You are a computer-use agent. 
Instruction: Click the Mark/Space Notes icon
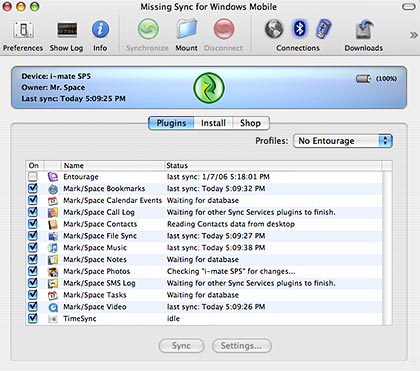point(53,260)
